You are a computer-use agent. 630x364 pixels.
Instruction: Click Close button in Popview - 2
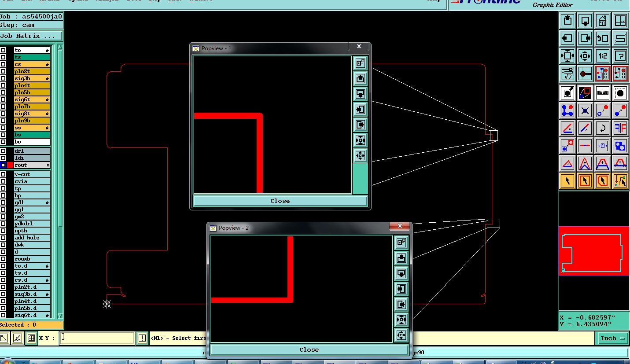(309, 349)
